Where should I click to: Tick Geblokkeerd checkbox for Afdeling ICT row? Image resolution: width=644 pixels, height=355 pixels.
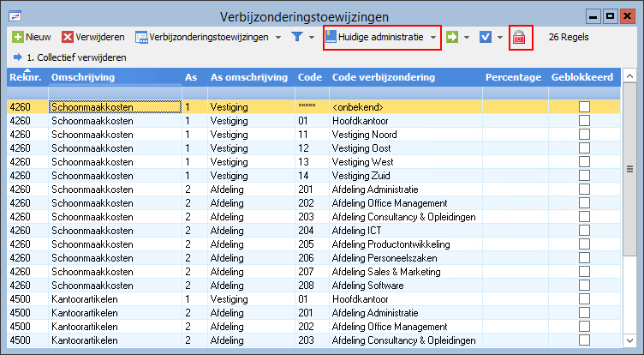pyautogui.click(x=584, y=231)
